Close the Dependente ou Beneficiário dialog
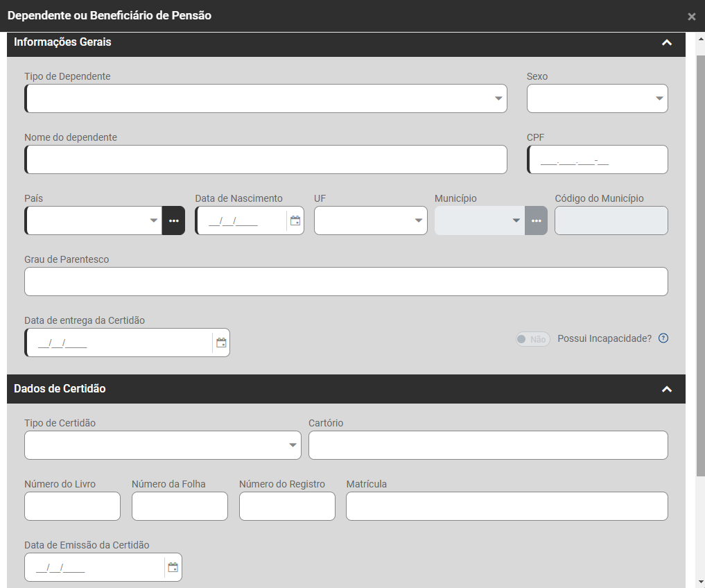Viewport: 705px width, 588px height. [691, 17]
